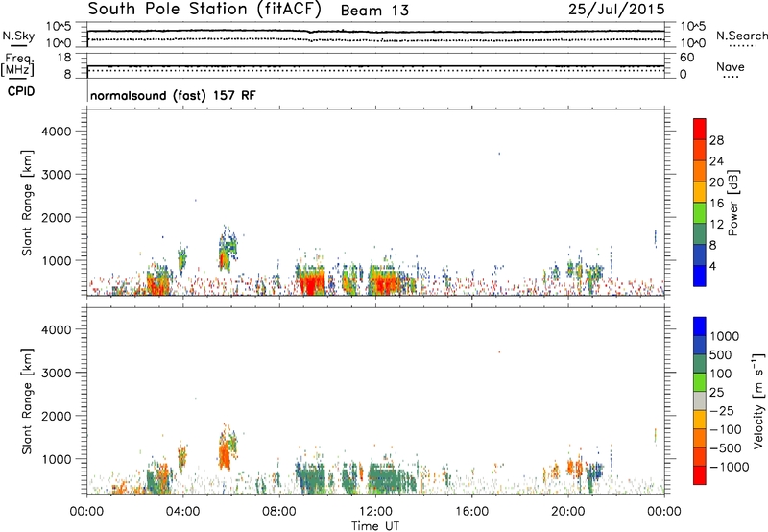Click the '4000' tick on the power panel axis

[x=57, y=132]
